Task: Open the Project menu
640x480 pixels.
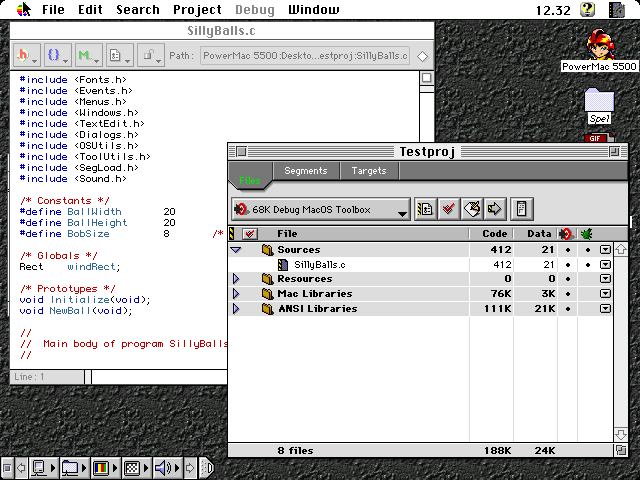Action: 197,10
